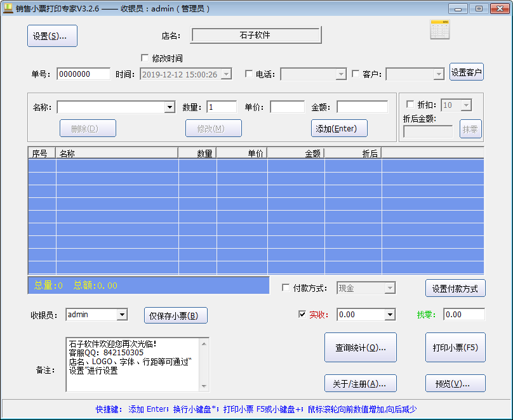Click 添加(Enter) button
Viewport: 513px width, 420px height.
tap(339, 128)
